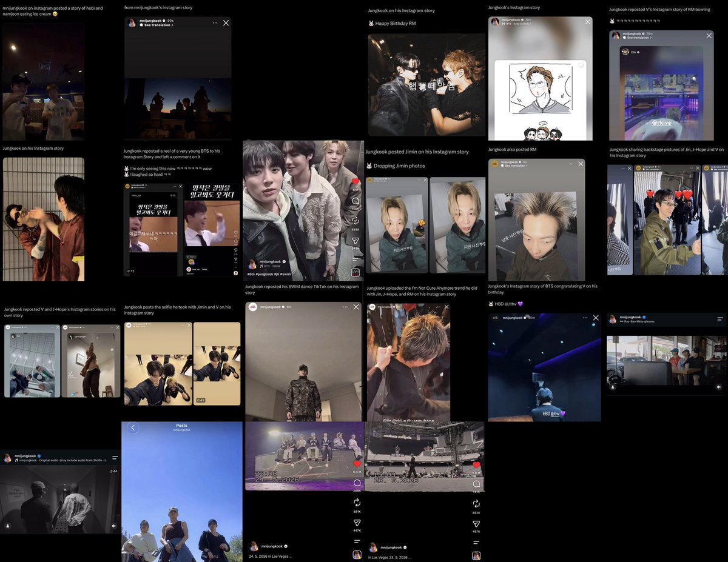This screenshot has width=728, height=562.
Task: Close the cartoon drawing story
Action: (x=587, y=21)
